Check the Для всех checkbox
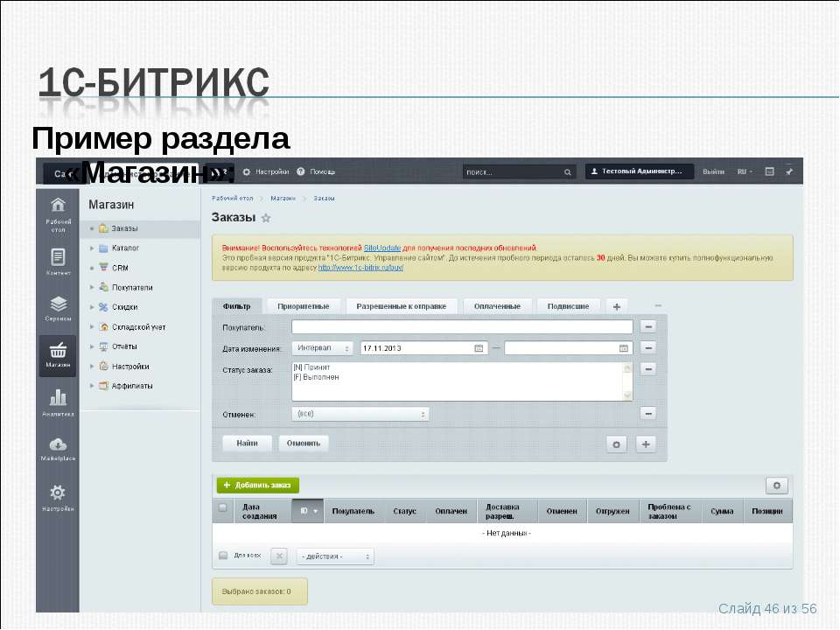The height and width of the screenshot is (630, 840). click(x=223, y=556)
